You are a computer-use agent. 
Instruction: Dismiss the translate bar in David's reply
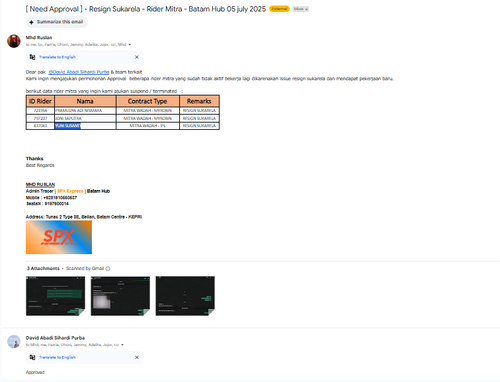(x=137, y=357)
